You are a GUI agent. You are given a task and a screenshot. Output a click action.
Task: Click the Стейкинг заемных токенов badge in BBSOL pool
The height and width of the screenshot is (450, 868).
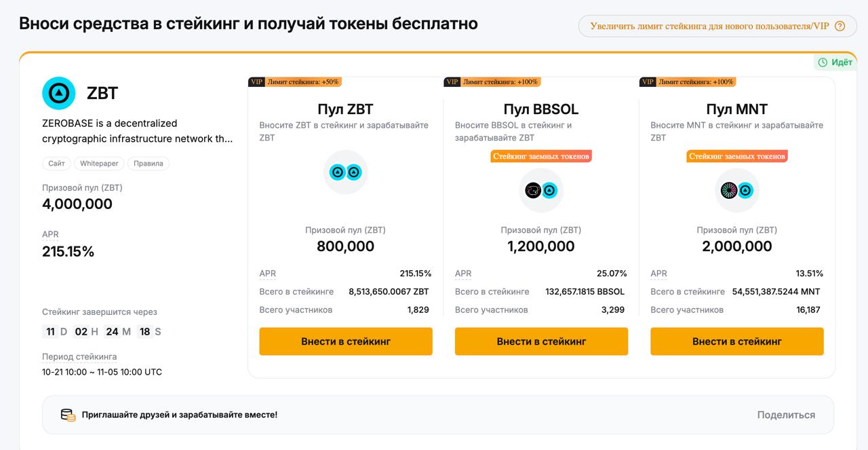(541, 156)
